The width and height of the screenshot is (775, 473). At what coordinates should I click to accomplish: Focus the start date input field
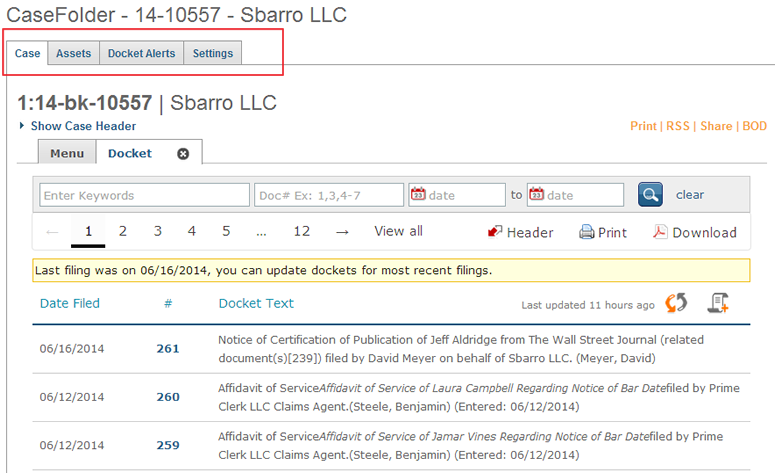(x=457, y=195)
